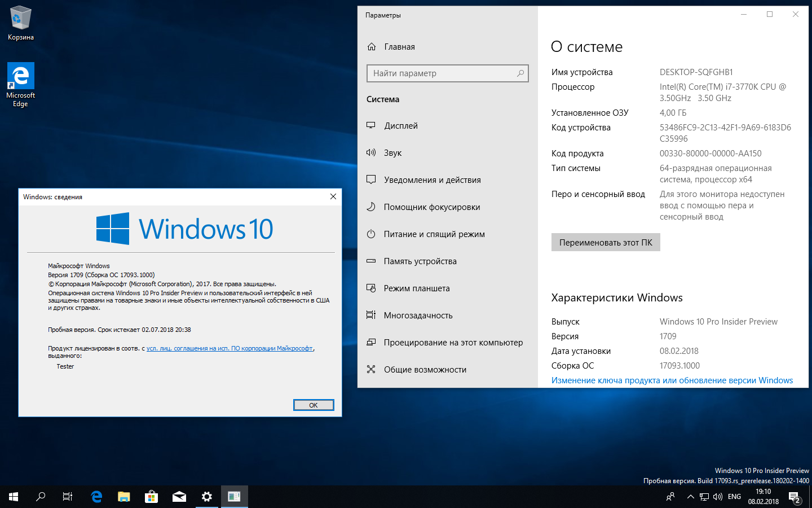Close the Windows: сведения dialog
This screenshot has height=508, width=812.
tap(333, 196)
